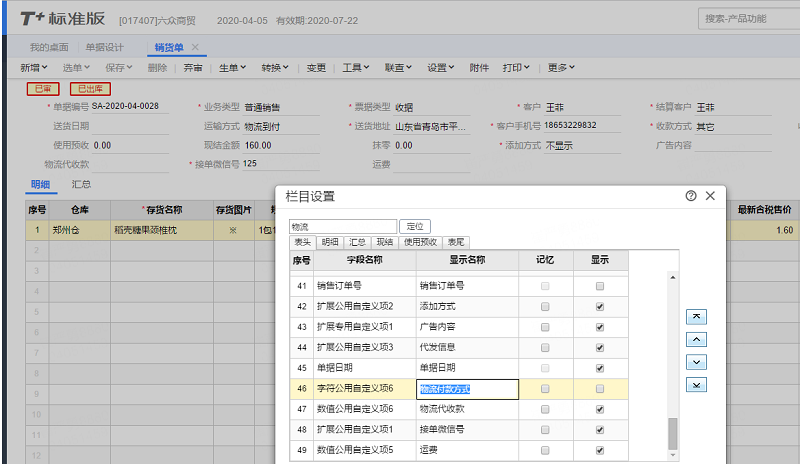Open the 更多 dropdown in toolbar
The height and width of the screenshot is (464, 800).
561,68
